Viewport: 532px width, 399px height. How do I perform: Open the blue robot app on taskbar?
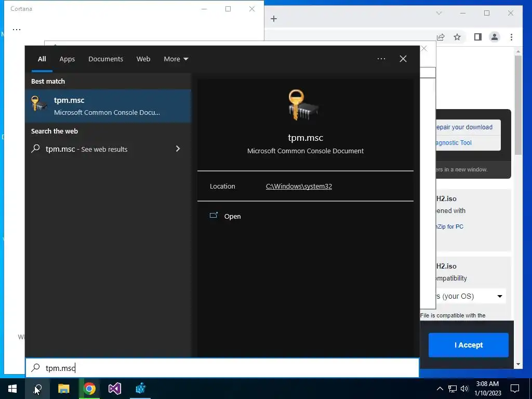140,389
